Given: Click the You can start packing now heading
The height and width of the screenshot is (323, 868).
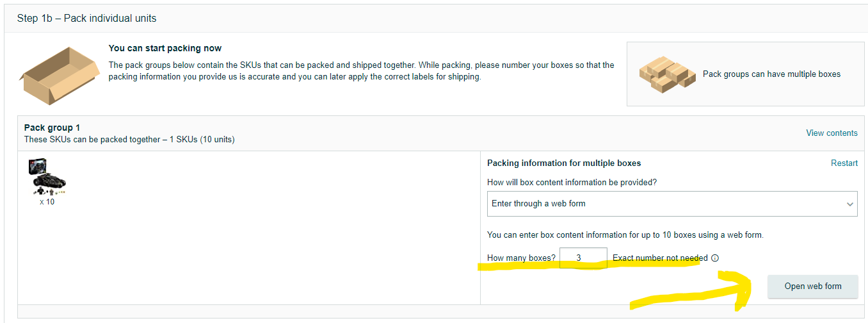Looking at the screenshot, I should (x=165, y=48).
